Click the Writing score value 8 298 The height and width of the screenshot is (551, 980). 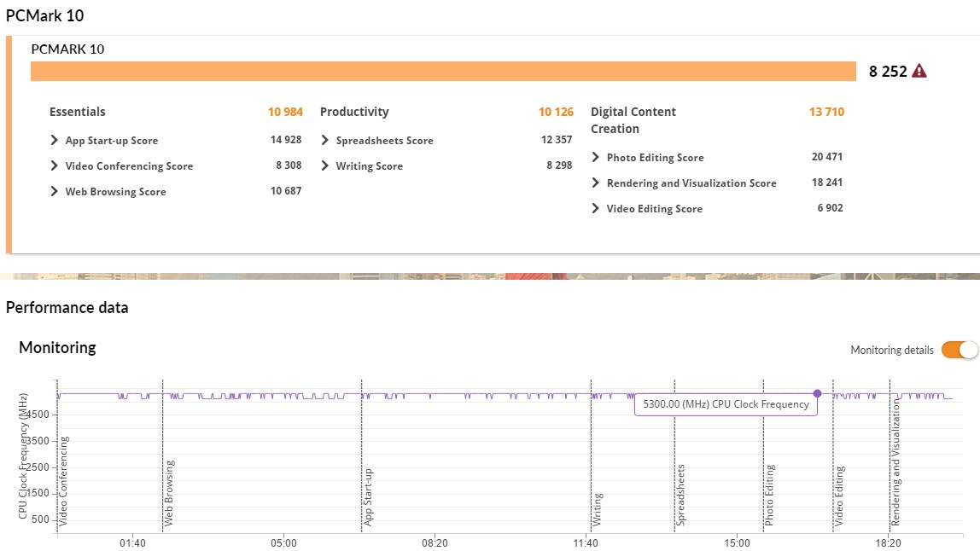tap(559, 165)
